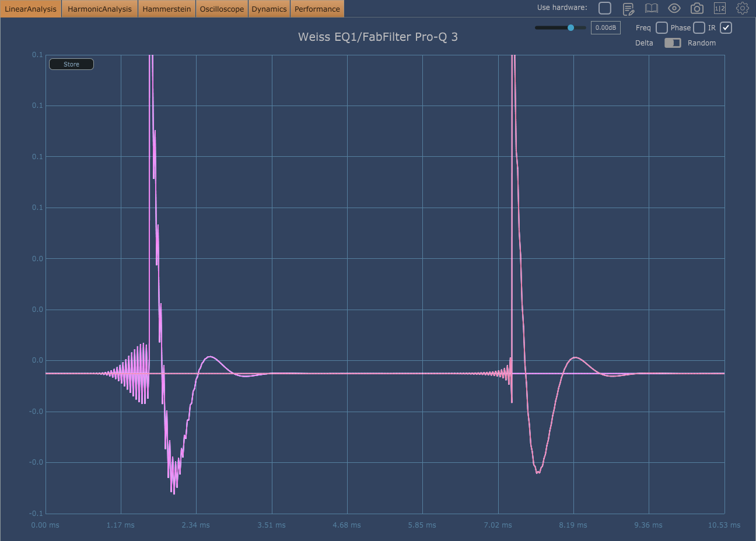
Task: Click the 9.36 ms axis label
Action: pyautogui.click(x=649, y=525)
